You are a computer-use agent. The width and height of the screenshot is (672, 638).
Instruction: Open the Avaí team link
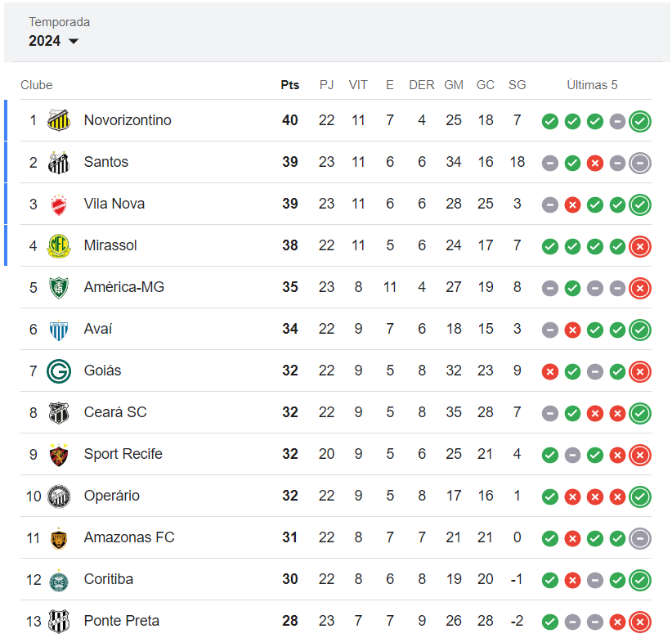coord(98,329)
